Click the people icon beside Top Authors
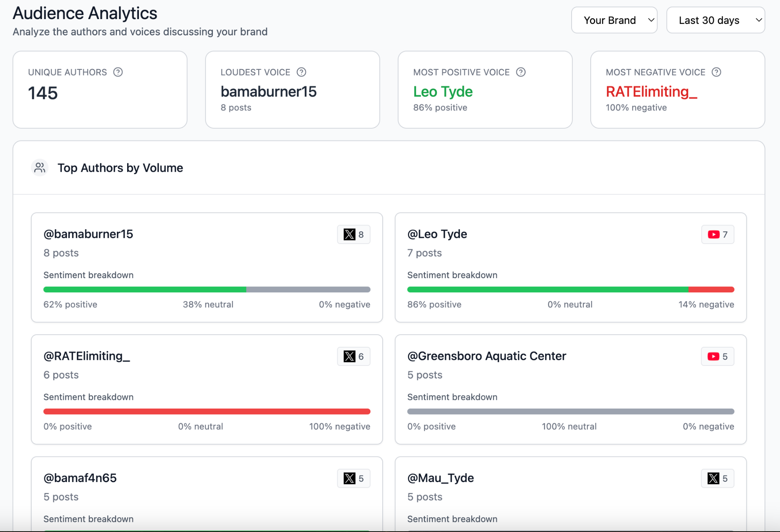This screenshot has height=532, width=780. tap(40, 168)
